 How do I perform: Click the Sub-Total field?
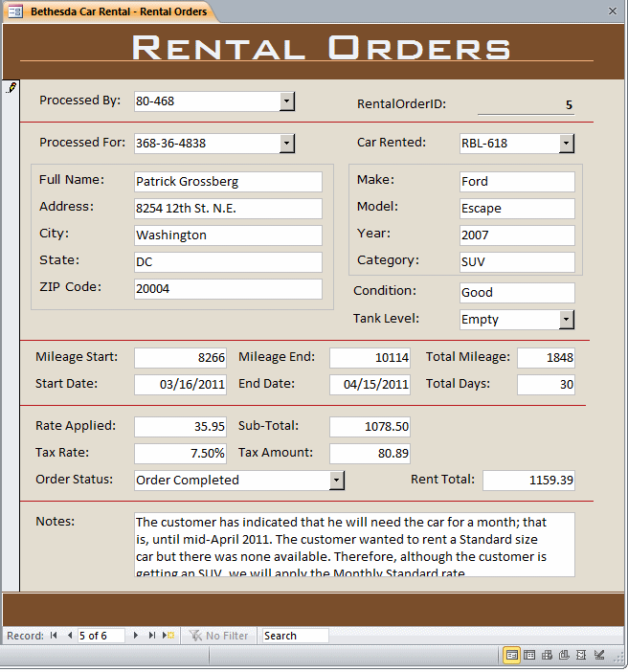pyautogui.click(x=370, y=427)
